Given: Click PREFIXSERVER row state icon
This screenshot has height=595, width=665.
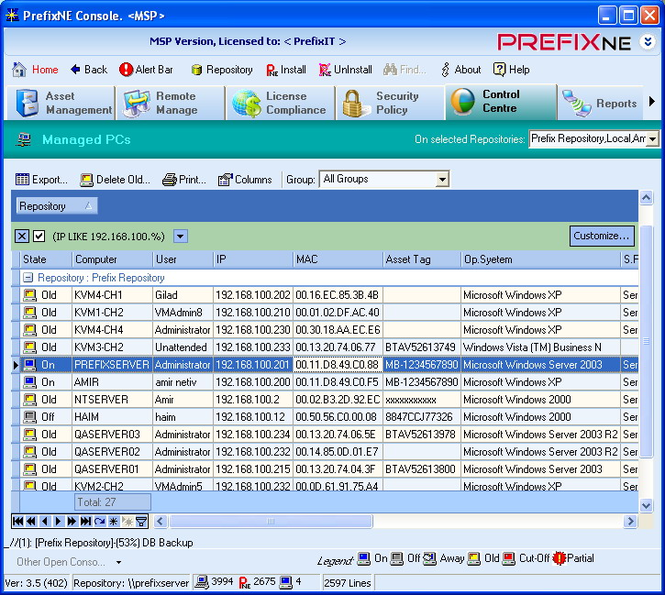Looking at the screenshot, I should 30,365.
